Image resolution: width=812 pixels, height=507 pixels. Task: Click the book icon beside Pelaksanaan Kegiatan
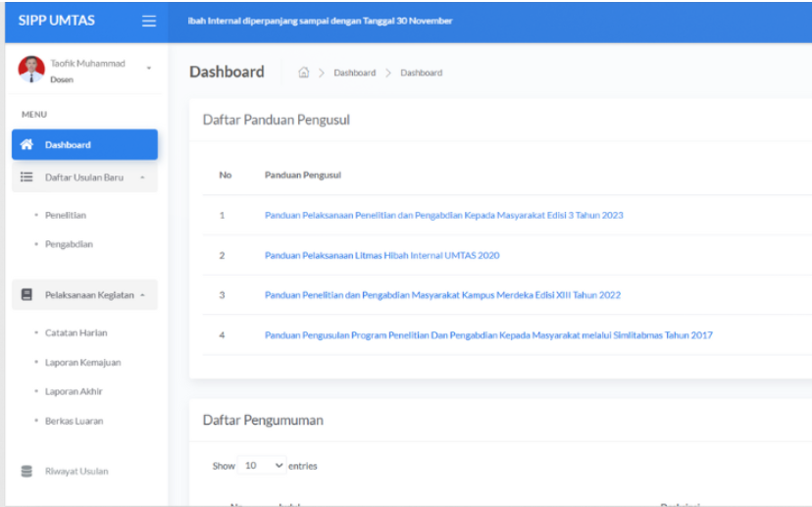click(26, 294)
